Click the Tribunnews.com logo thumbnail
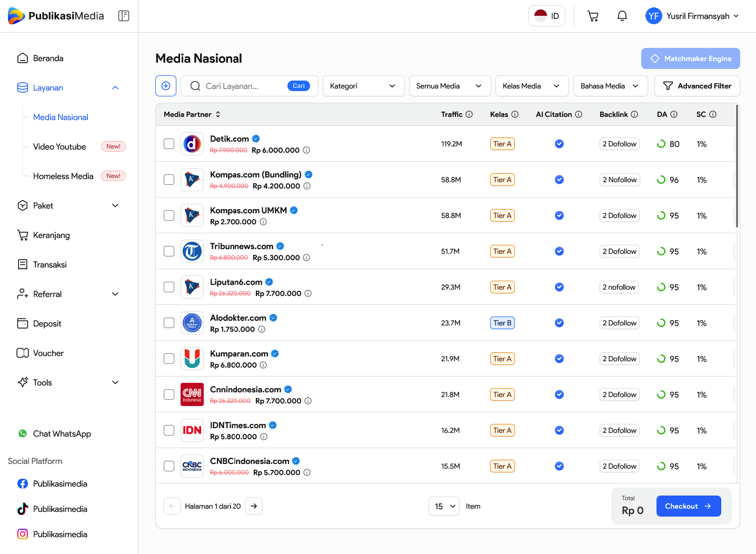 coord(192,251)
